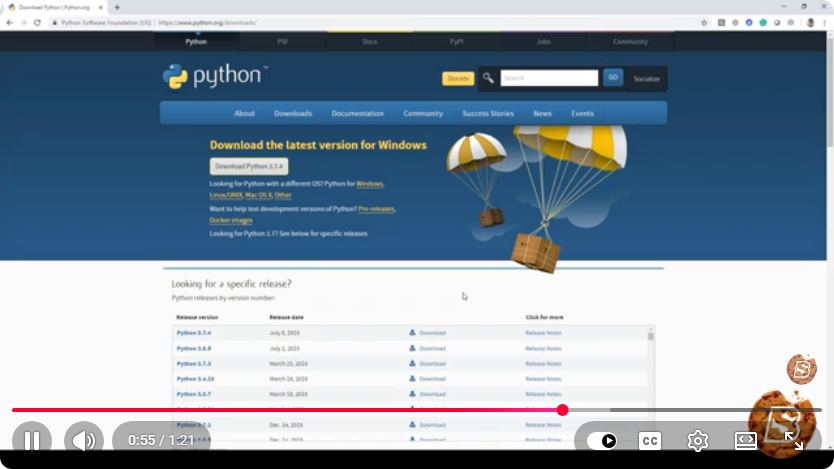This screenshot has height=469, width=834.
Task: Enter fullscreen with the expand arrows
Action: tap(794, 440)
